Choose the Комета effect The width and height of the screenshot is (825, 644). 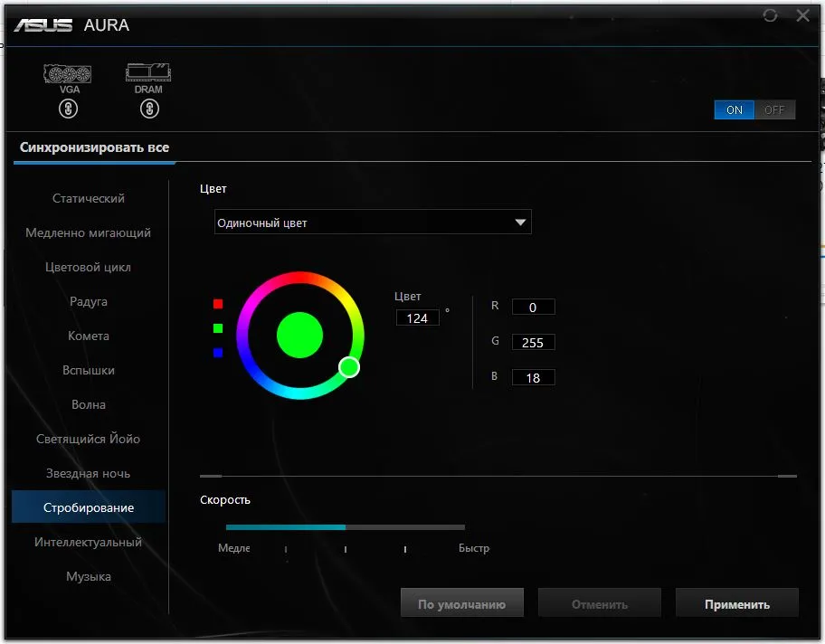pyautogui.click(x=89, y=336)
